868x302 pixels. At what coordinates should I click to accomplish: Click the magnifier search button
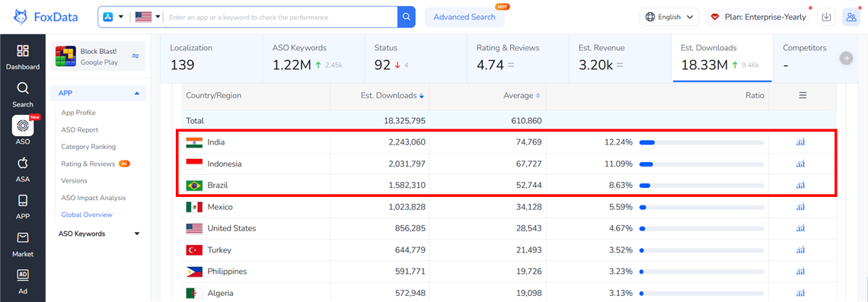pos(407,17)
